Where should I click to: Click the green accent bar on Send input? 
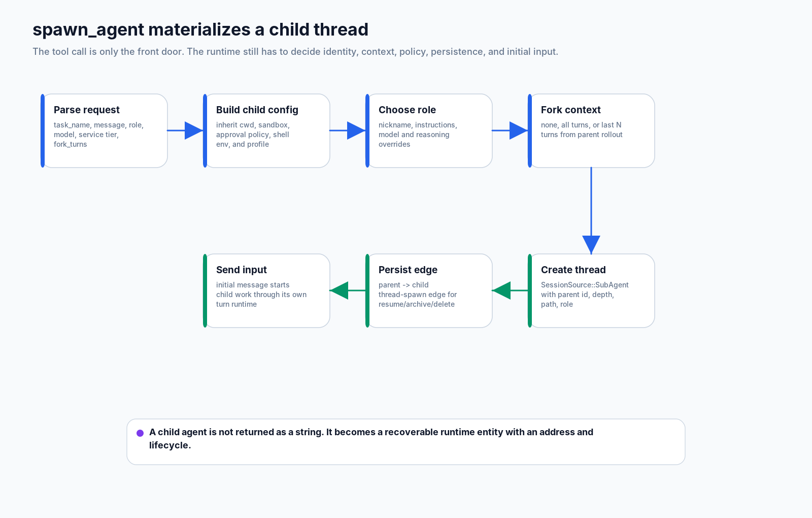(x=205, y=290)
